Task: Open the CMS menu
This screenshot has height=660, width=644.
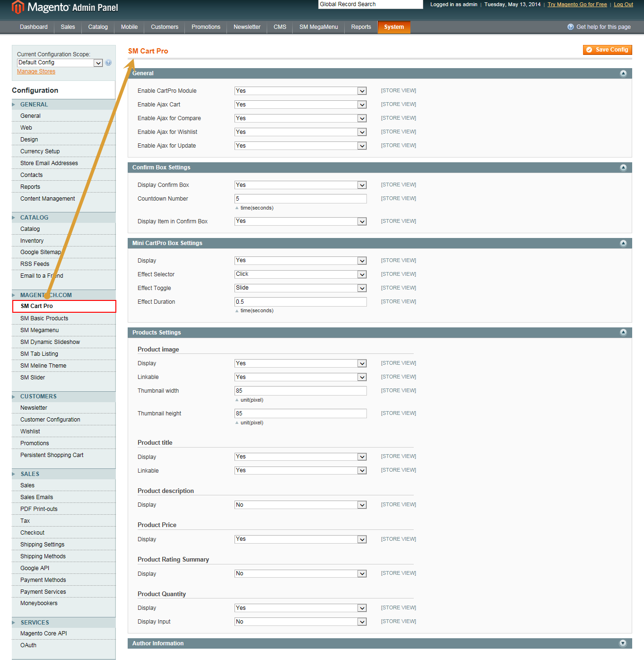Action: (280, 27)
